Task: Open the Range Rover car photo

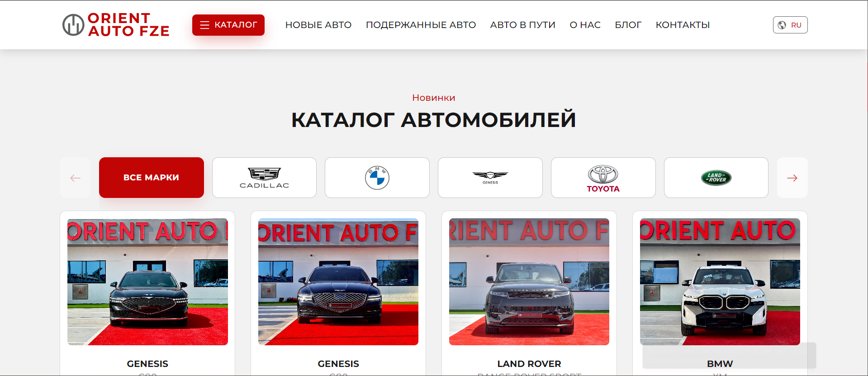Action: click(529, 282)
